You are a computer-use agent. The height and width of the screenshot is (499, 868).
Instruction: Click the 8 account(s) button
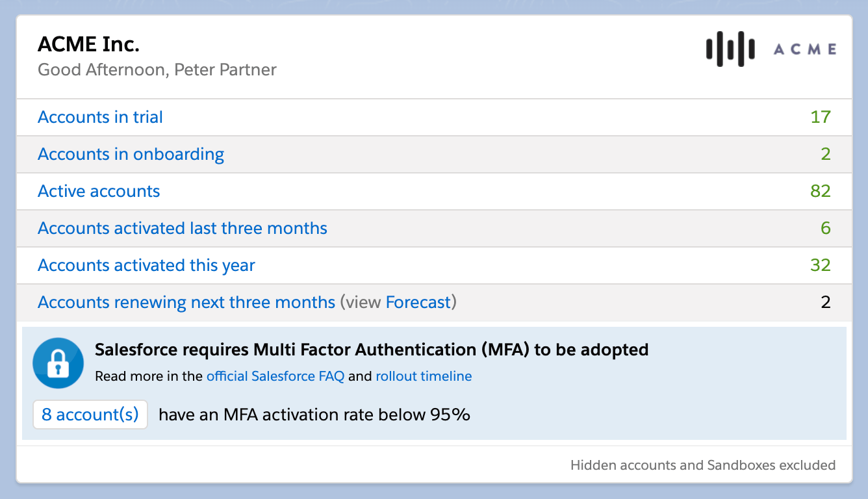[90, 415]
